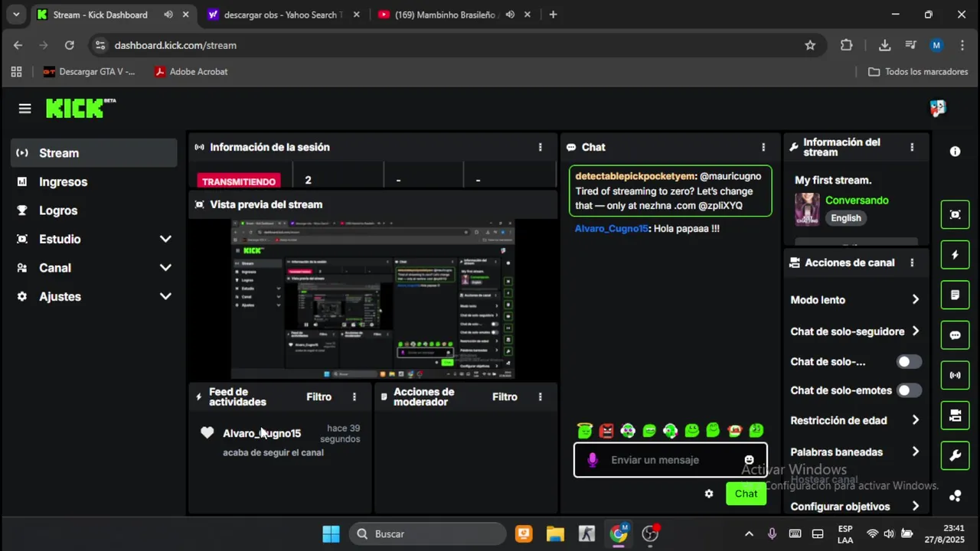The width and height of the screenshot is (980, 551).
Task: Click the green Chat send button
Action: tap(746, 494)
